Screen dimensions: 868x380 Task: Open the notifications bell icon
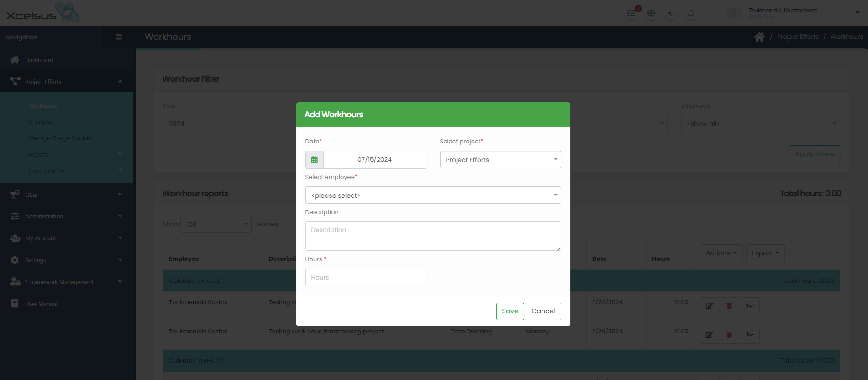691,13
